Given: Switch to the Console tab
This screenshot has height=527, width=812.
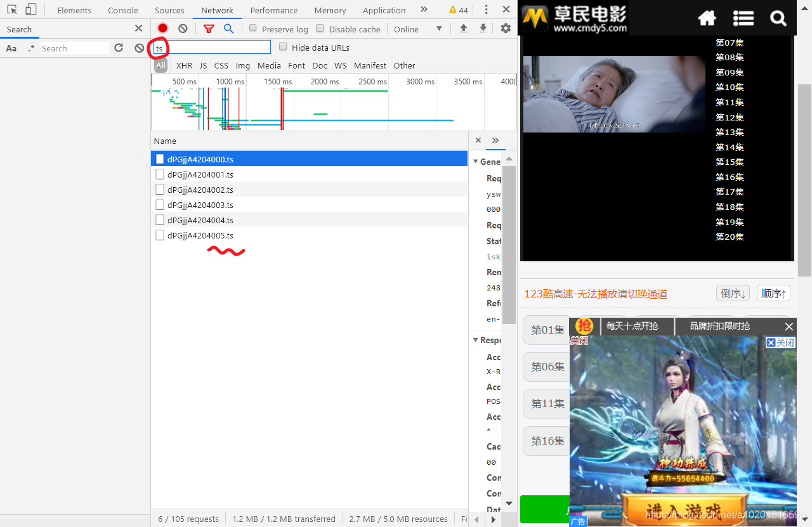Looking at the screenshot, I should tap(123, 10).
